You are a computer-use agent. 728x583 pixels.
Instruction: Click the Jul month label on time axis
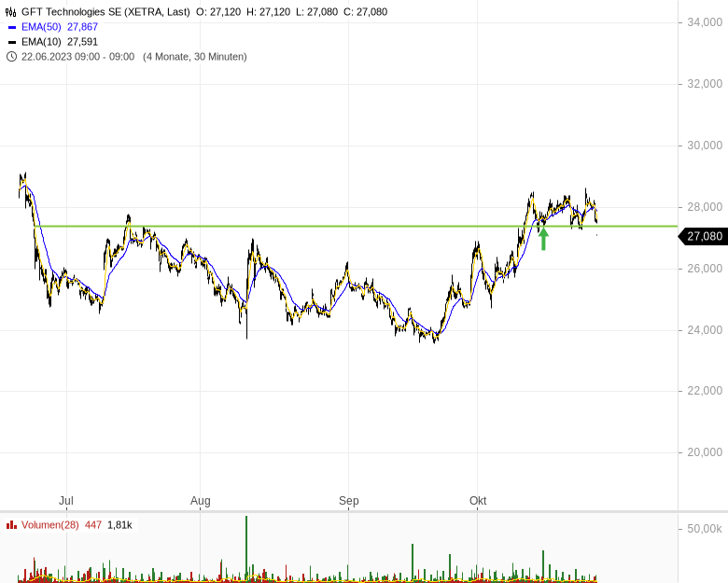click(66, 501)
